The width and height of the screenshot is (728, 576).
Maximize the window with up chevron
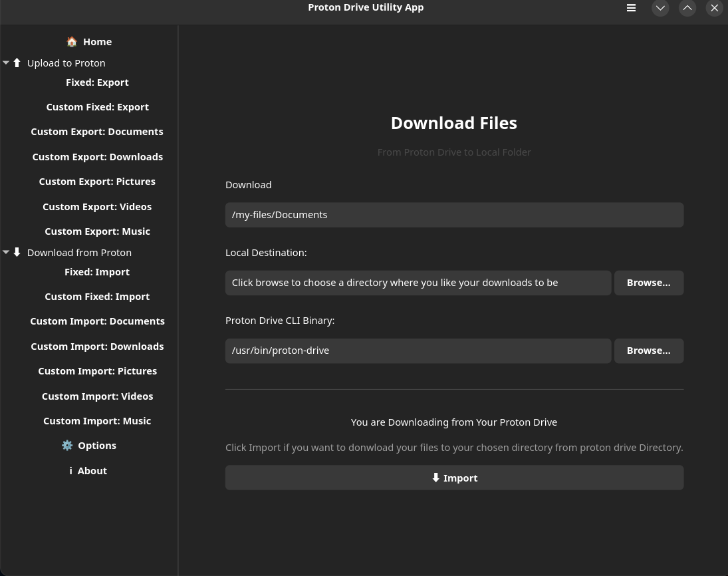(687, 8)
